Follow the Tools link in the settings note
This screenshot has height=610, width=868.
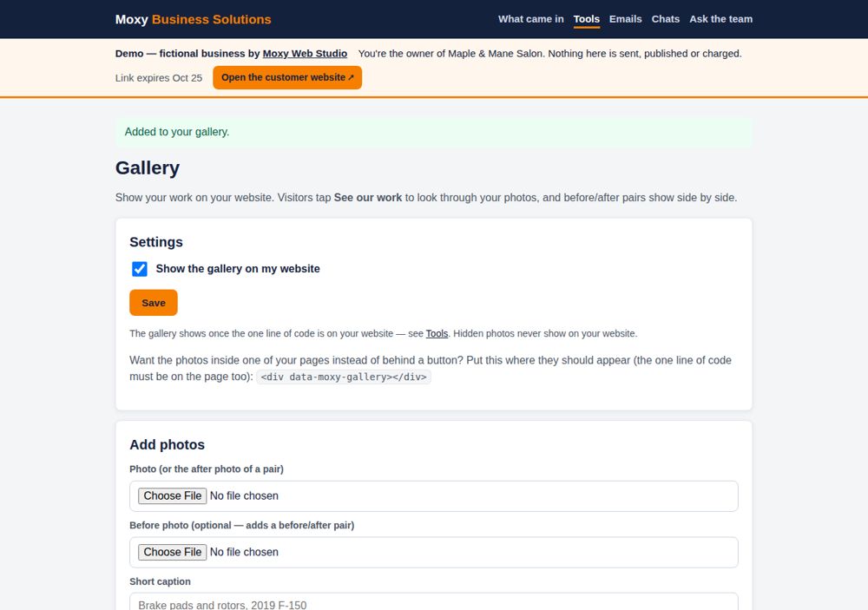tap(437, 334)
